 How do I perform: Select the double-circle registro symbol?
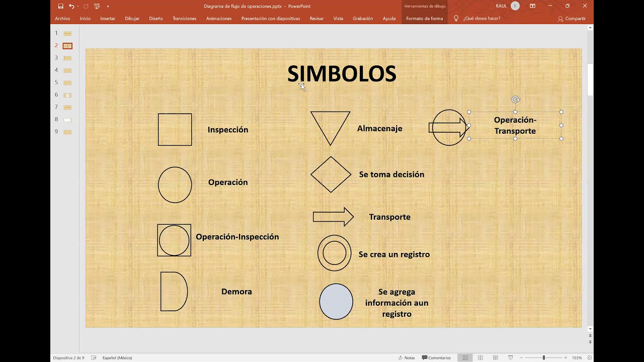click(335, 253)
